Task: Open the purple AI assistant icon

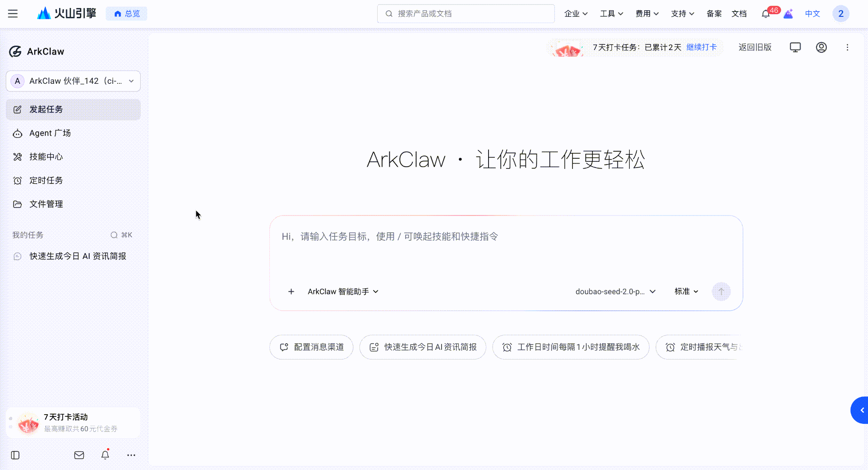Action: pyautogui.click(x=788, y=14)
